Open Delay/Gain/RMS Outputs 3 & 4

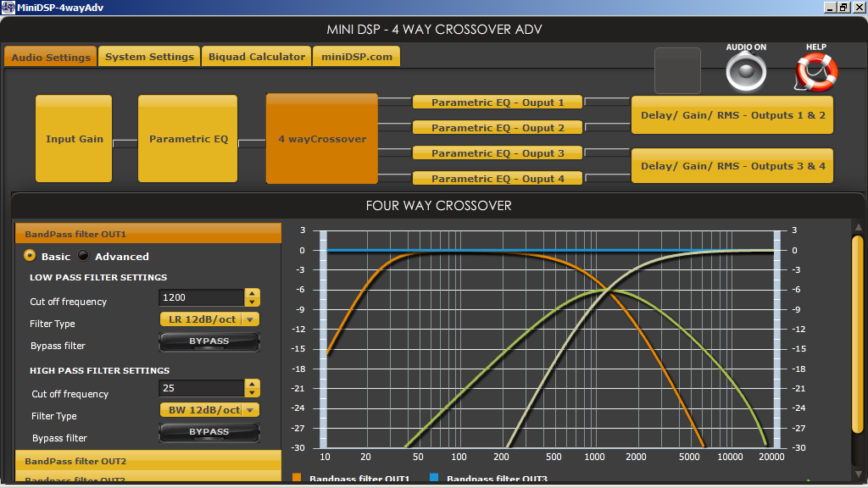click(x=732, y=166)
